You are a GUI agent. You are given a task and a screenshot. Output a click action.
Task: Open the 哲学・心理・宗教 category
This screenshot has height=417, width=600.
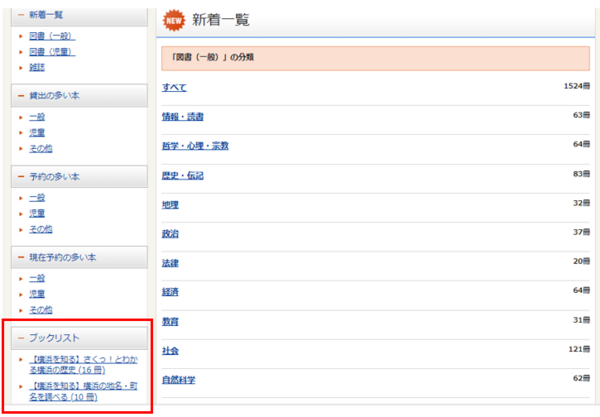pyautogui.click(x=195, y=146)
